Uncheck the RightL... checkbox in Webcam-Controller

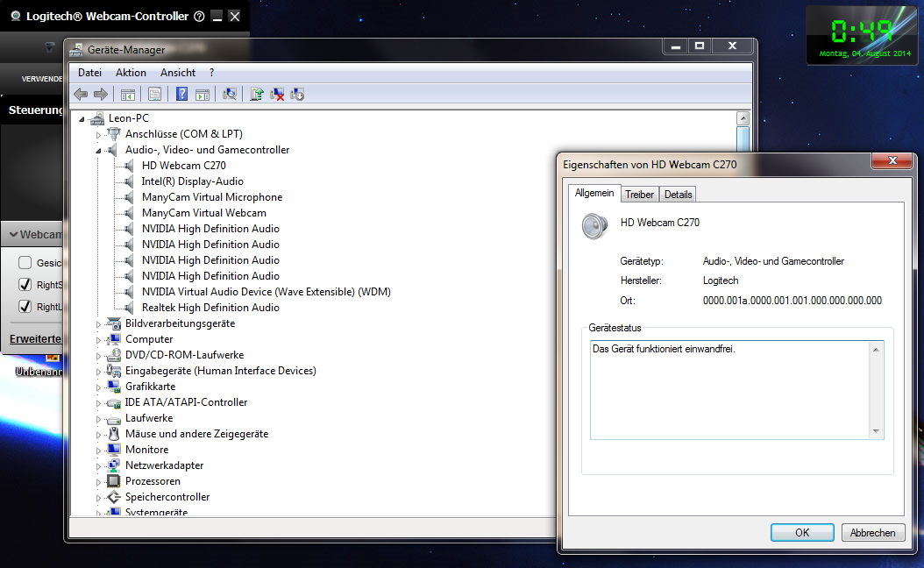click(x=25, y=307)
